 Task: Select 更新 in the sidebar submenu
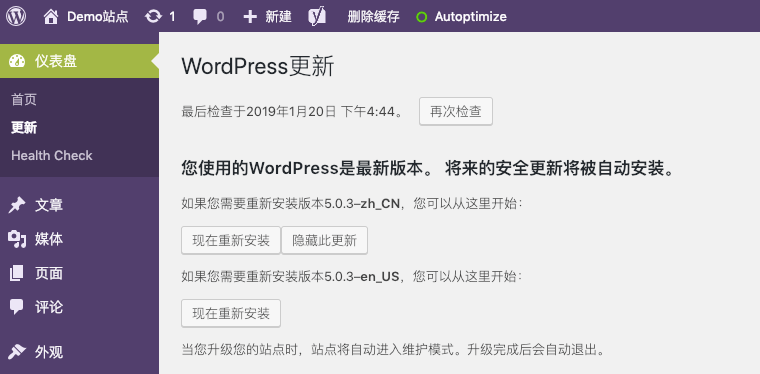tap(24, 128)
